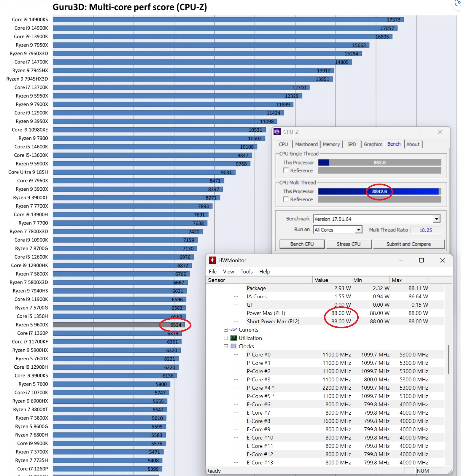
Task: Click the Bench CPU button
Action: (x=302, y=244)
